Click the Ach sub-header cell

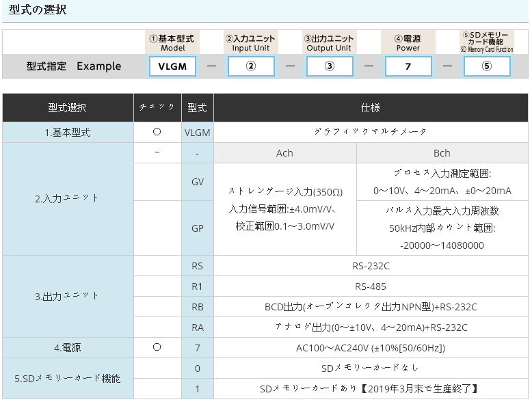pyautogui.click(x=284, y=153)
